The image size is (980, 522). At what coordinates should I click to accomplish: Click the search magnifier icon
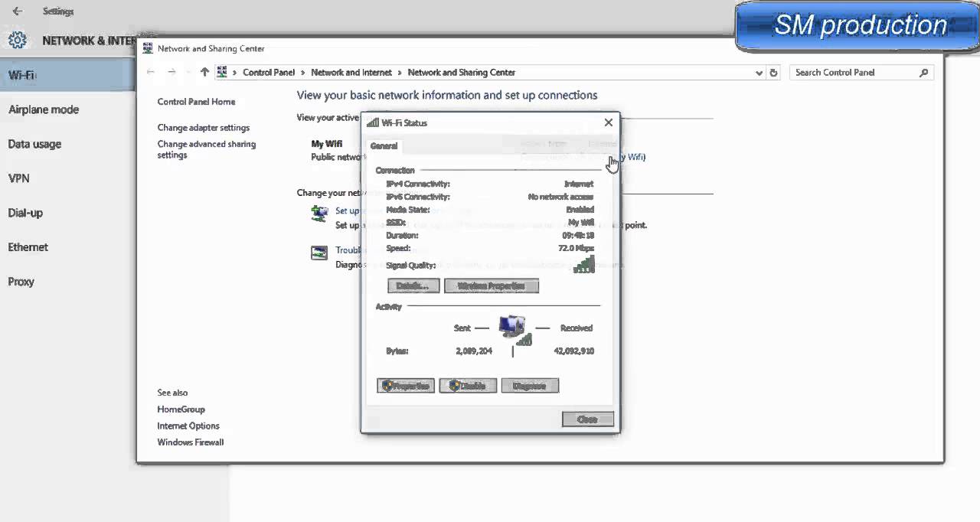pyautogui.click(x=924, y=73)
